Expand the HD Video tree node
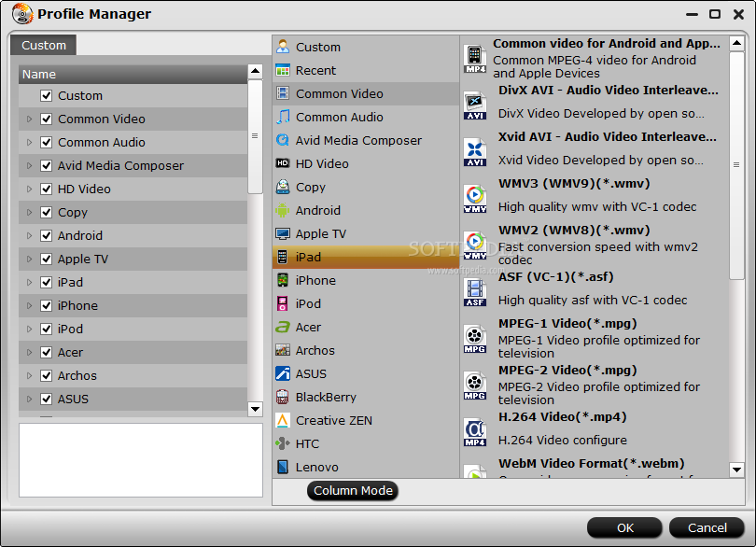The width and height of the screenshot is (756, 547). pyautogui.click(x=30, y=189)
